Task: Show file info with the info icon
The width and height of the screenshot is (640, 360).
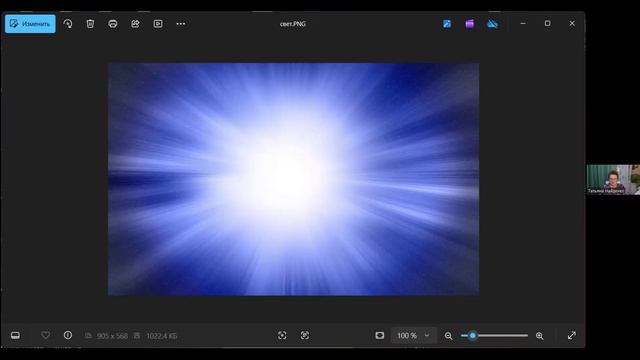Action: (68, 335)
